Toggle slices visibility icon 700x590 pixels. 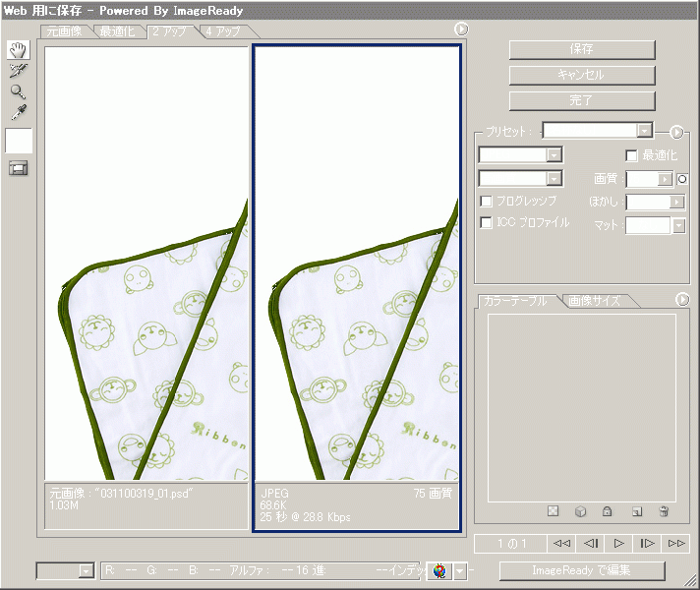(x=19, y=168)
